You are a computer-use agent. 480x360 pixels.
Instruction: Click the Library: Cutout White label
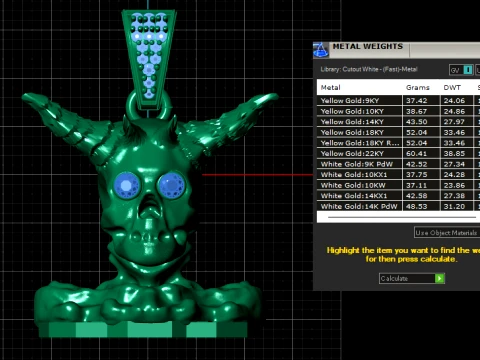[369, 69]
